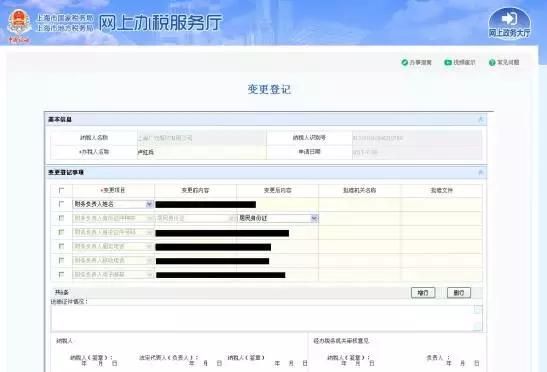This screenshot has height=372, width=547.
Task: Click the 批准文件 column header
Action: [442, 191]
